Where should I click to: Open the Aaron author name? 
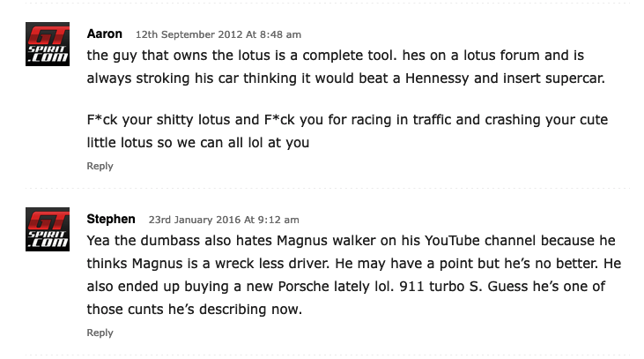[104, 34]
